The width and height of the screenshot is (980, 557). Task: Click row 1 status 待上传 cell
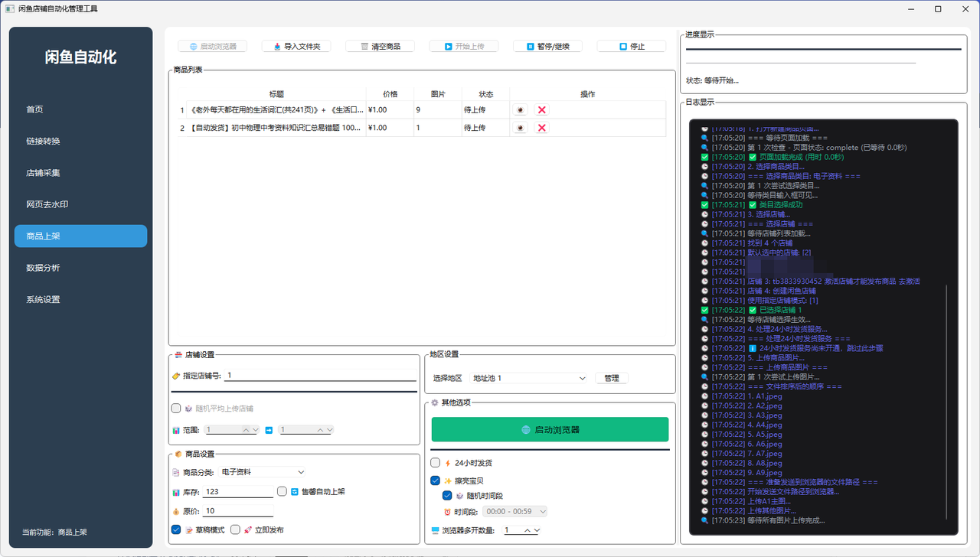(485, 110)
